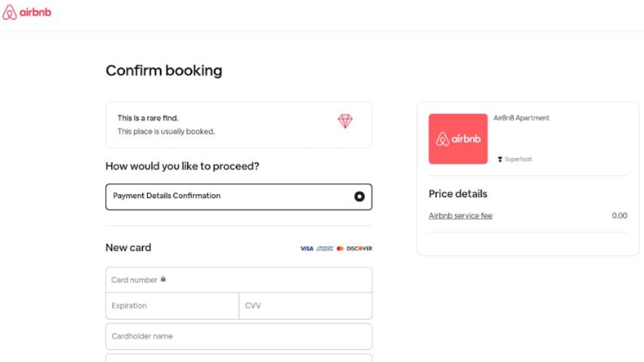
Task: Choose the Payment Details Confirmation option box
Action: (x=239, y=197)
